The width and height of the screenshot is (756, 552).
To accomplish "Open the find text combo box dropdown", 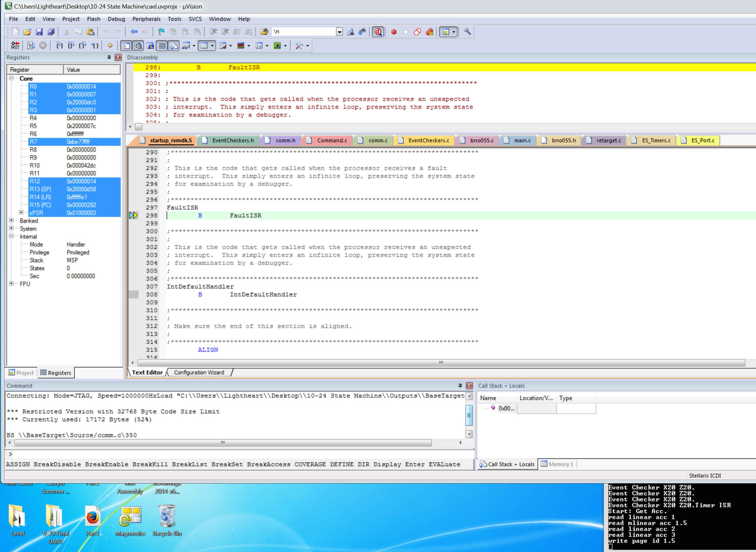I will [339, 32].
